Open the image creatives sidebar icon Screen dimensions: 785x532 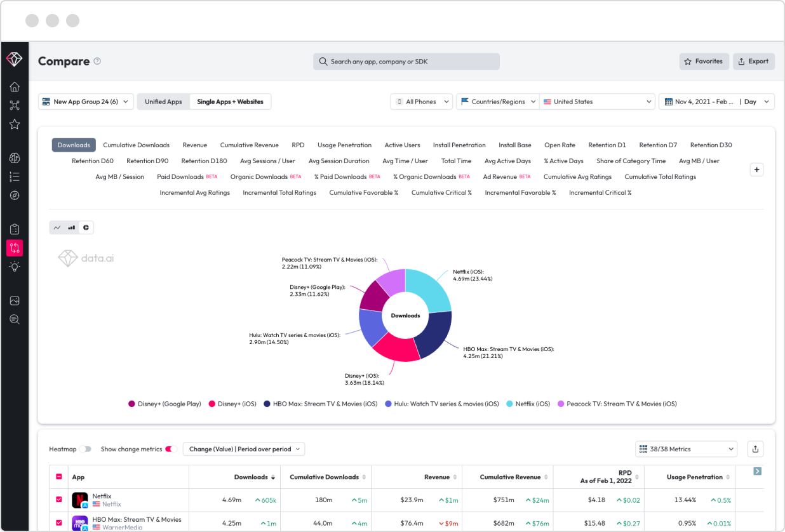coord(15,300)
